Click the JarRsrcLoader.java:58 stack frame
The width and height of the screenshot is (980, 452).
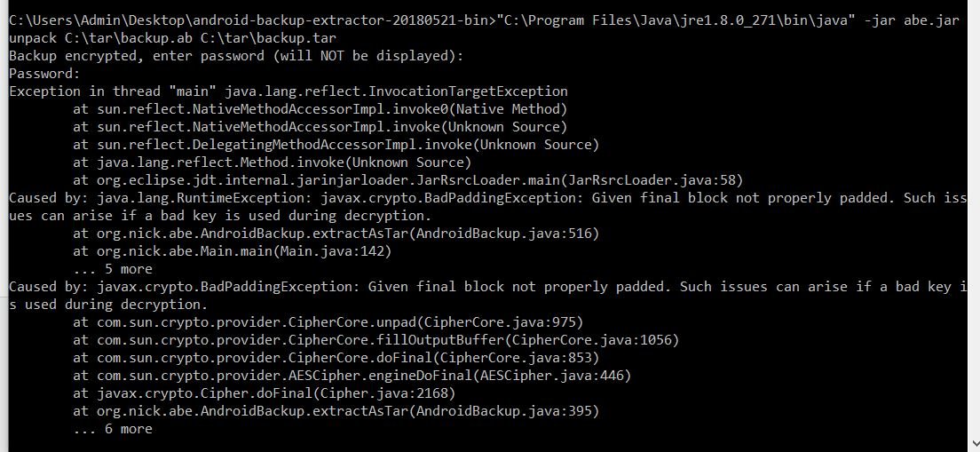407,180
